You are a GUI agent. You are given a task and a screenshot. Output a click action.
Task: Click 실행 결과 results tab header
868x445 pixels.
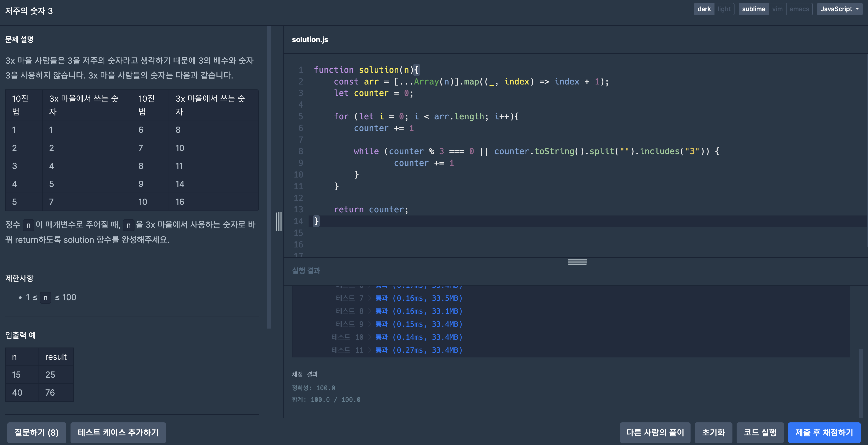coord(306,271)
